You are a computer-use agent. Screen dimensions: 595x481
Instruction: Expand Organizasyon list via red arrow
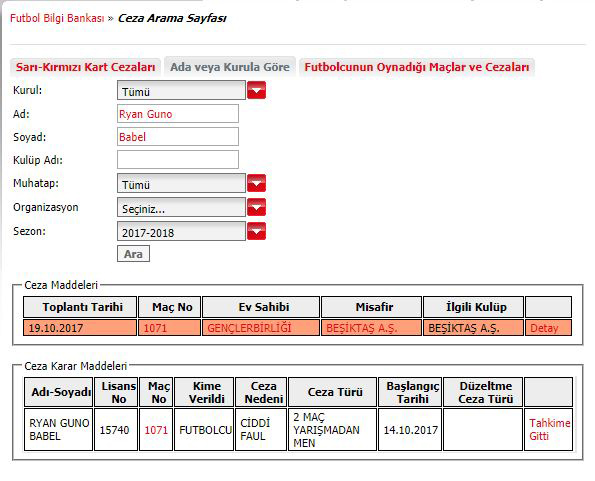coord(257,207)
